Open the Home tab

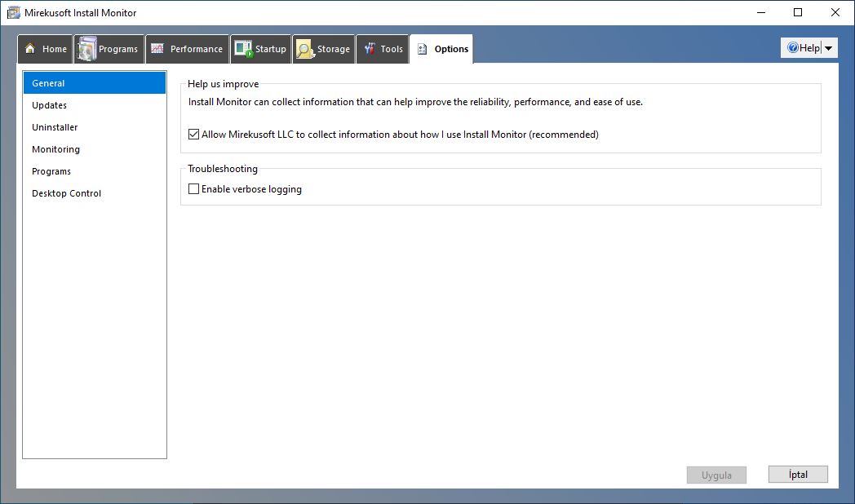point(46,49)
